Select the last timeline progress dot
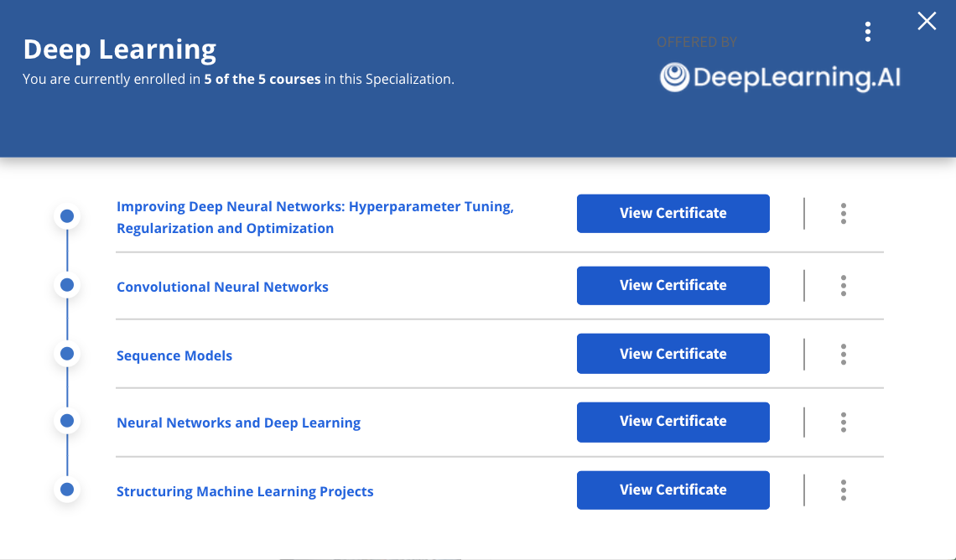This screenshot has width=956, height=560. point(66,490)
